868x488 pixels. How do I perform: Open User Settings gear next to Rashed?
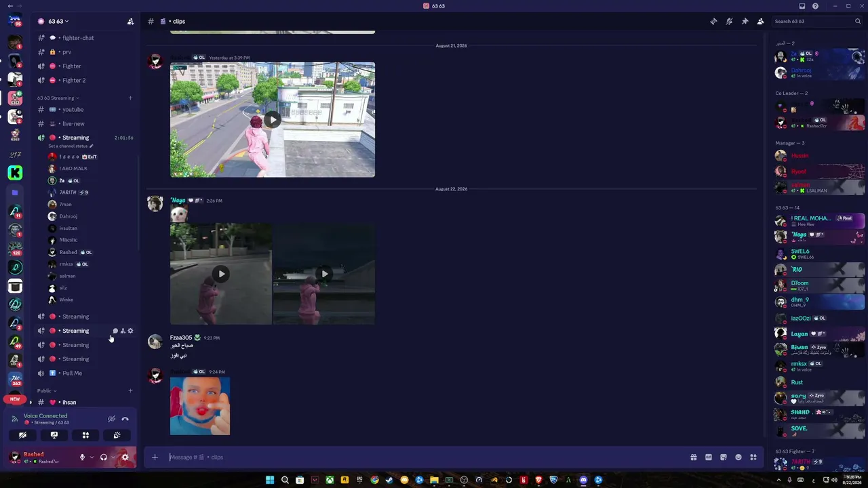(125, 457)
